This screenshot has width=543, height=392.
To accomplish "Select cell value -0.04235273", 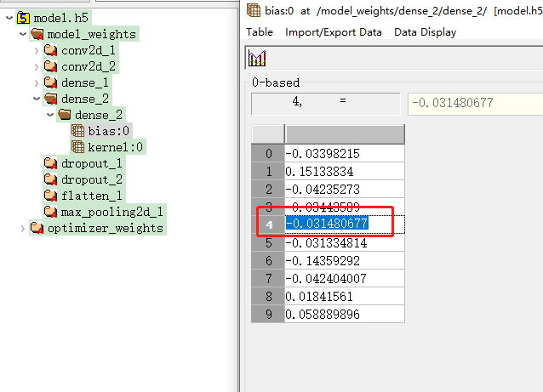I will [345, 190].
